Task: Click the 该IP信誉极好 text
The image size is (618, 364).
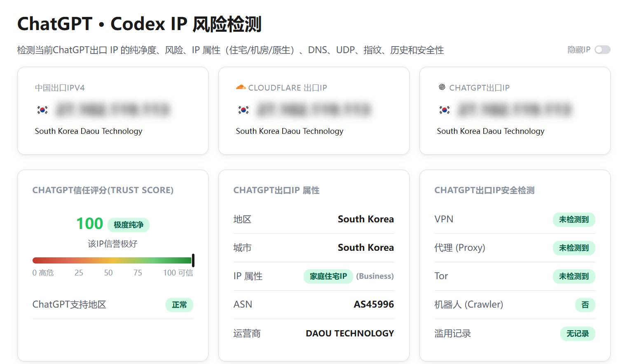Action: pyautogui.click(x=112, y=244)
